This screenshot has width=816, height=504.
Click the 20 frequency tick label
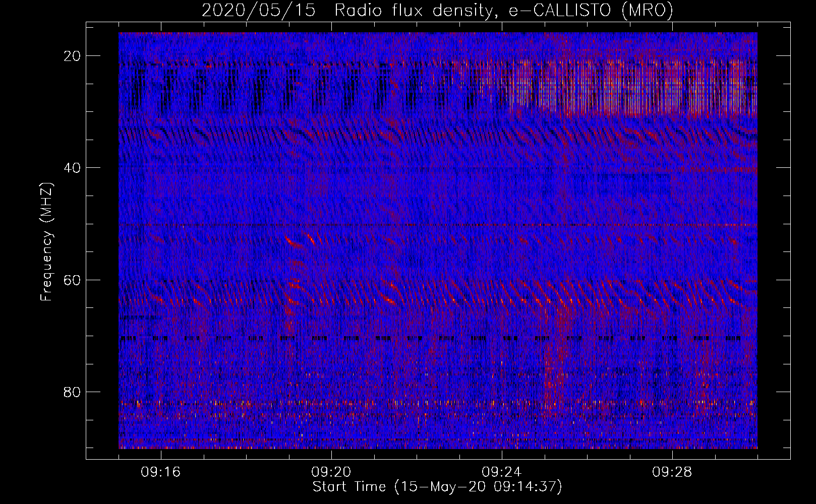pyautogui.click(x=73, y=56)
